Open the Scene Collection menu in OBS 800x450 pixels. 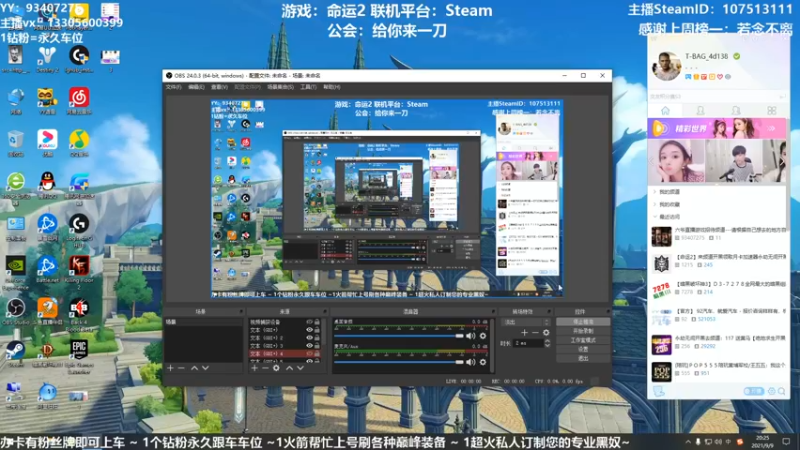click(280, 87)
